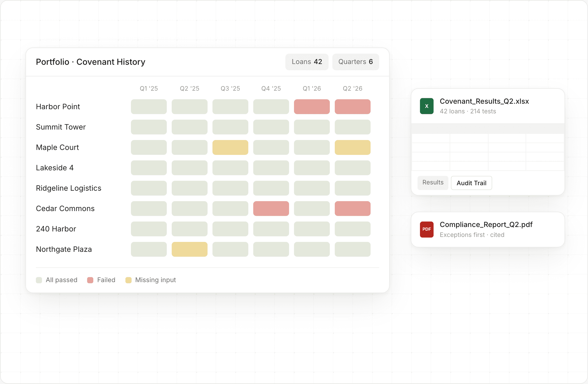This screenshot has width=588, height=384.
Task: Select Cedar Commons failed cell for Q2 '26
Action: [x=352, y=208]
